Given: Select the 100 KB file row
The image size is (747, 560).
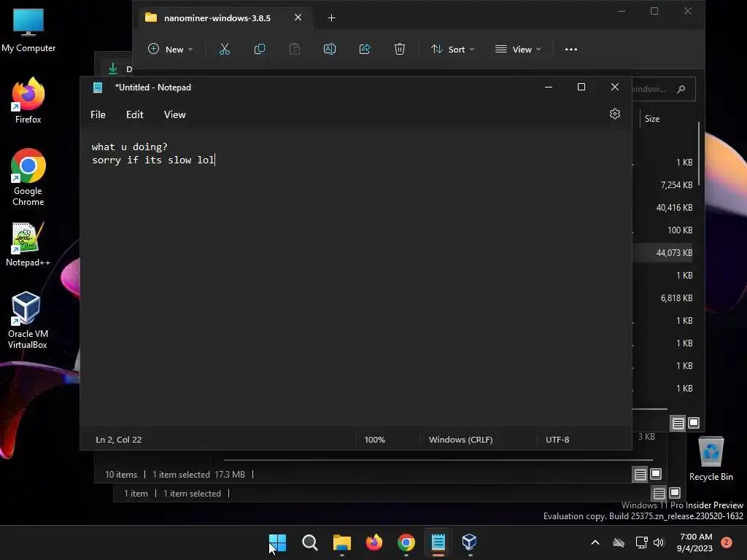Looking at the screenshot, I should coord(662,230).
